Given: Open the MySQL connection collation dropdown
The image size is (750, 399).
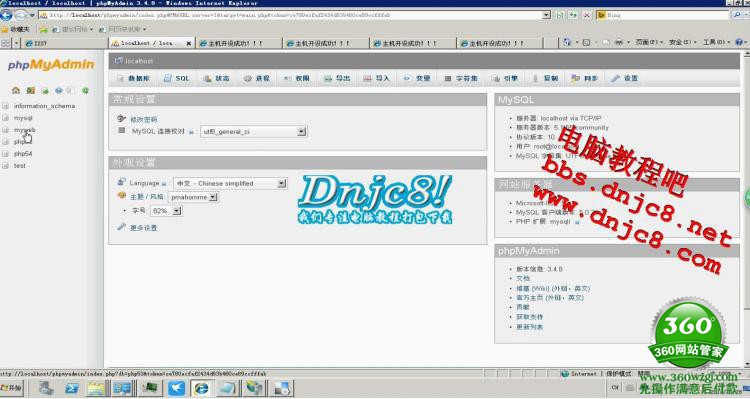Looking at the screenshot, I should click(x=254, y=132).
